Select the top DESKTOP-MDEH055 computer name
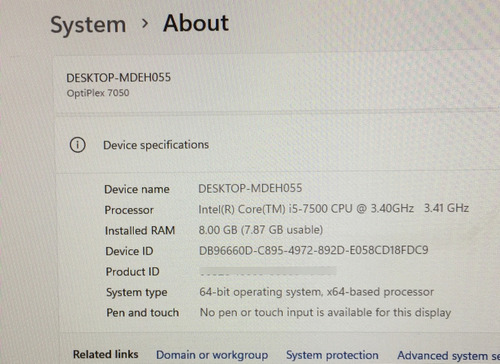This screenshot has width=500, height=364. point(119,78)
